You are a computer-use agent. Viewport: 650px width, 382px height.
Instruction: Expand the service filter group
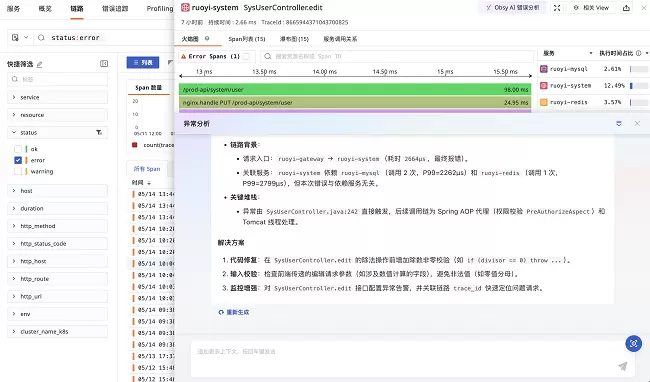58,97
